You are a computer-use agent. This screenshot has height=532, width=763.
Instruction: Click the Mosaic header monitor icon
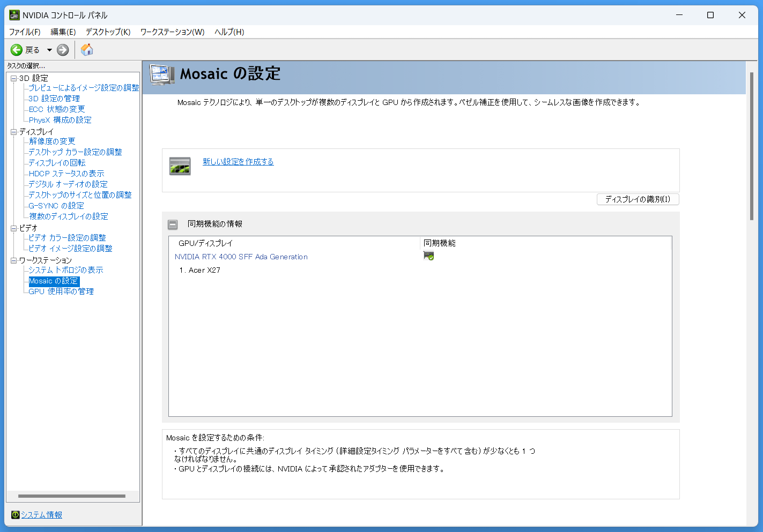click(162, 75)
